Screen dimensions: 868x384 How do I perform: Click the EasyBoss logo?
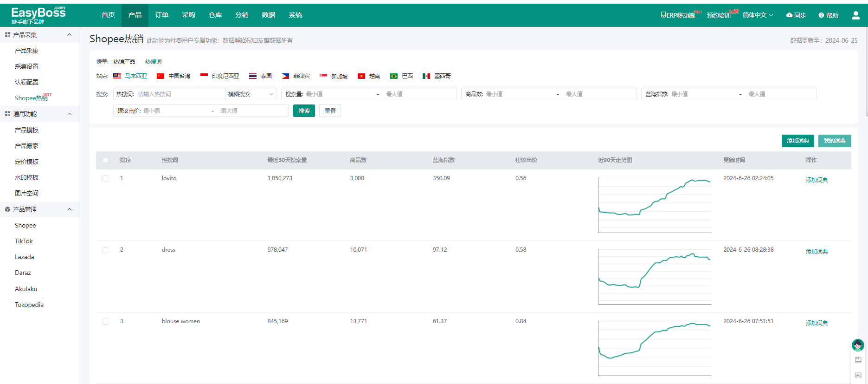pyautogui.click(x=39, y=15)
